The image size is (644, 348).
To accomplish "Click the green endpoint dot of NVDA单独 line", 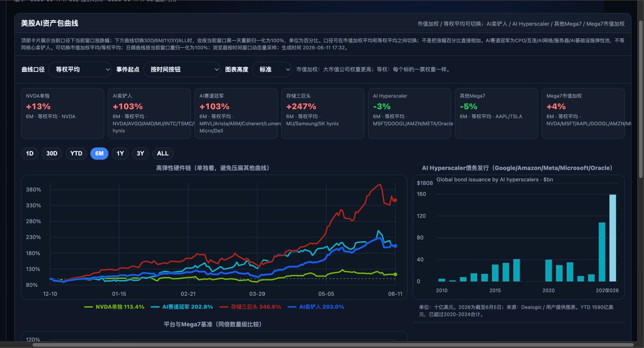I will click(x=396, y=274).
